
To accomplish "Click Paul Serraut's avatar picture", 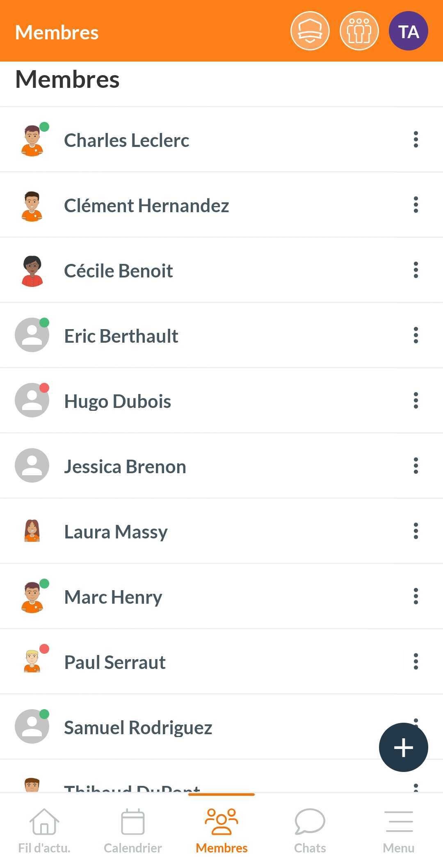I will tap(32, 662).
